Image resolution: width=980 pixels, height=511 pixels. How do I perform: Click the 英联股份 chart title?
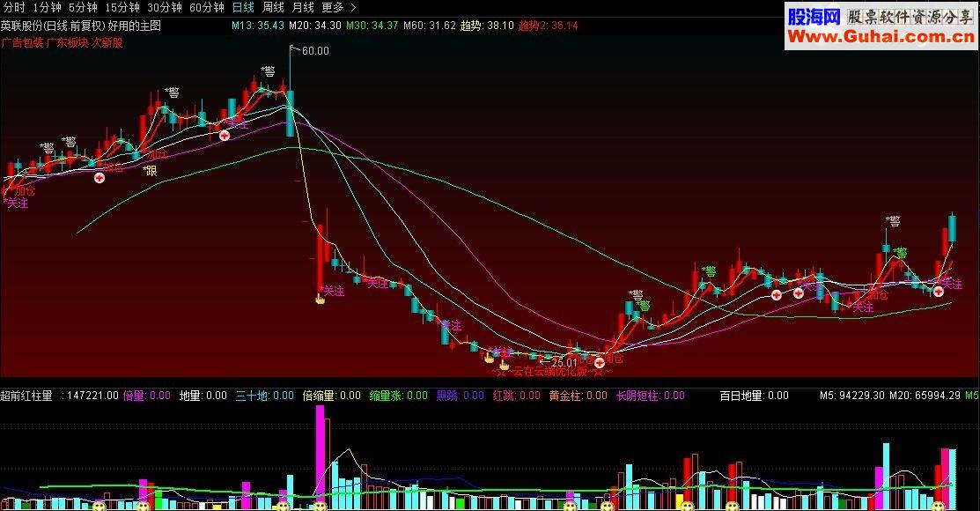[x=81, y=26]
